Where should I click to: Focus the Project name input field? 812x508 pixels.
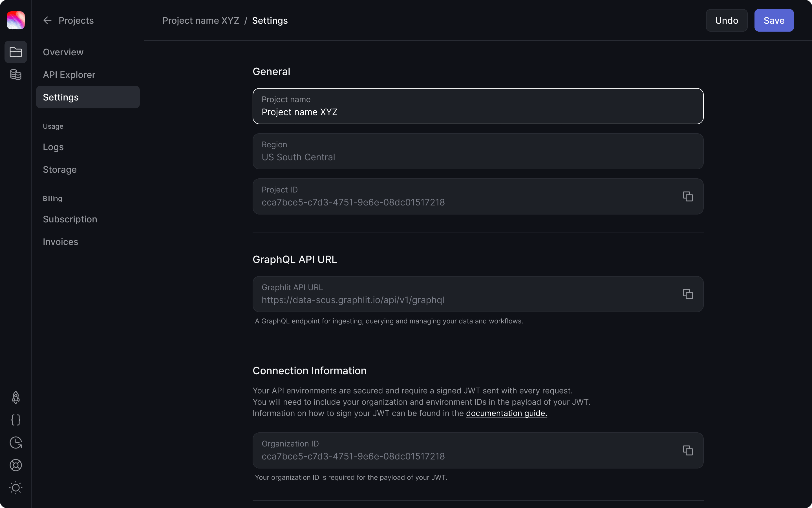pos(478,106)
